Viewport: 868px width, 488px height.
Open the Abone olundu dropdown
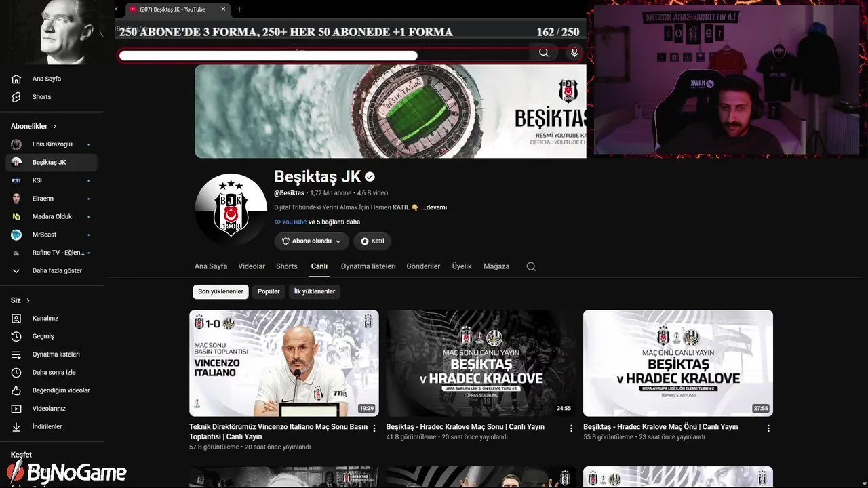coord(311,241)
